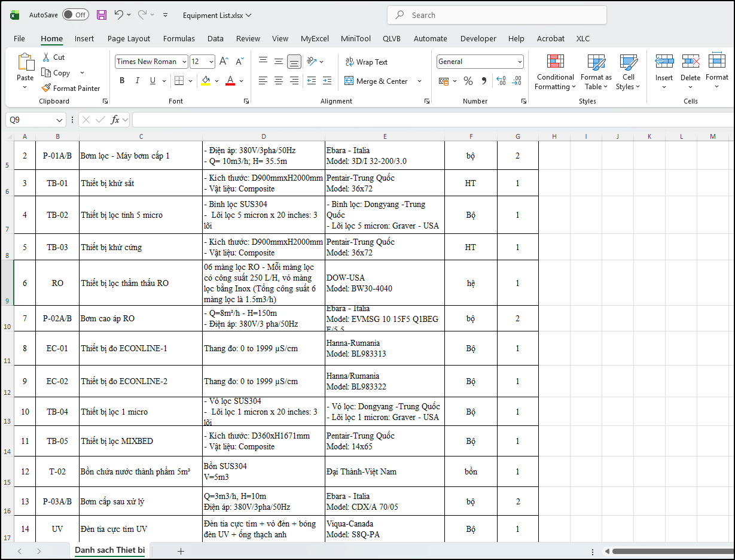
Task: Click the Format cells button
Action: point(716,72)
